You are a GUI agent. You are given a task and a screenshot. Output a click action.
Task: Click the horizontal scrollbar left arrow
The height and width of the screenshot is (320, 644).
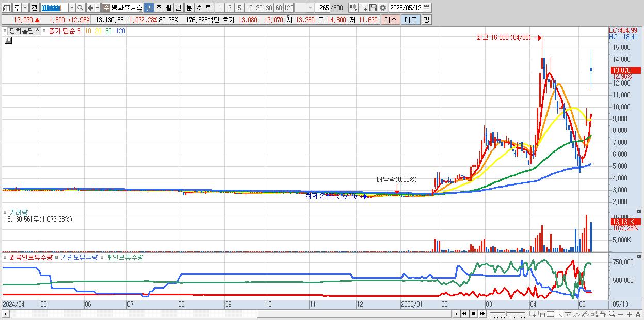tap(5, 314)
